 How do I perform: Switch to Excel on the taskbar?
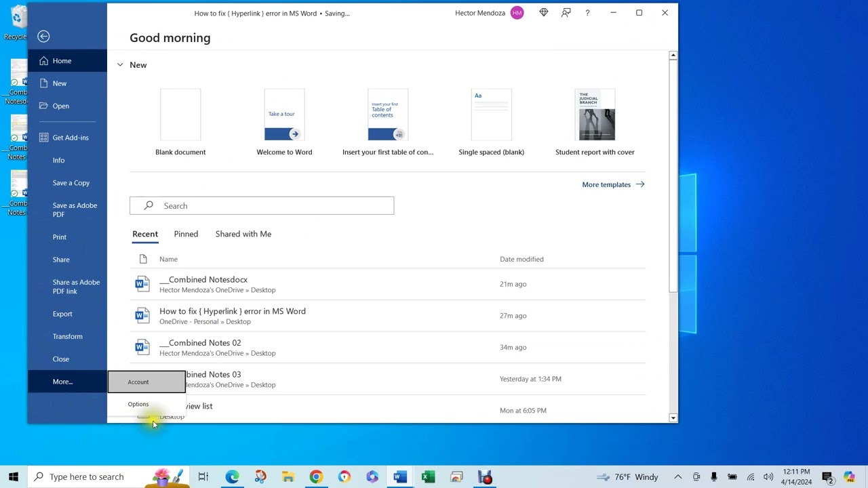pyautogui.click(x=428, y=476)
